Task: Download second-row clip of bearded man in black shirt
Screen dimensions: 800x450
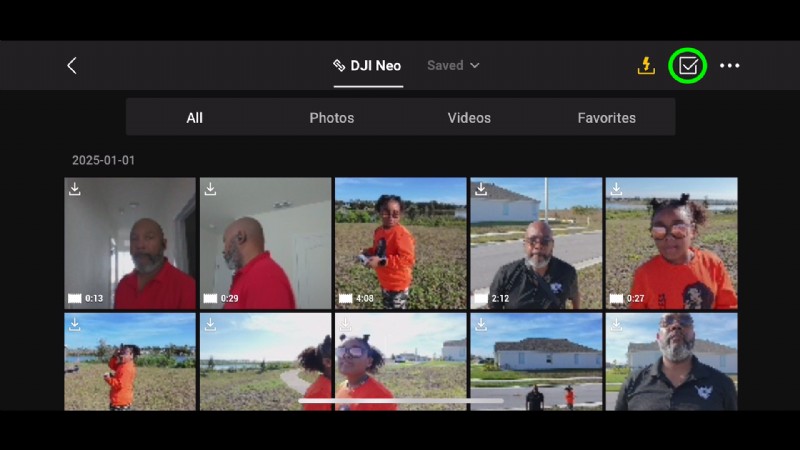Action: [616, 324]
